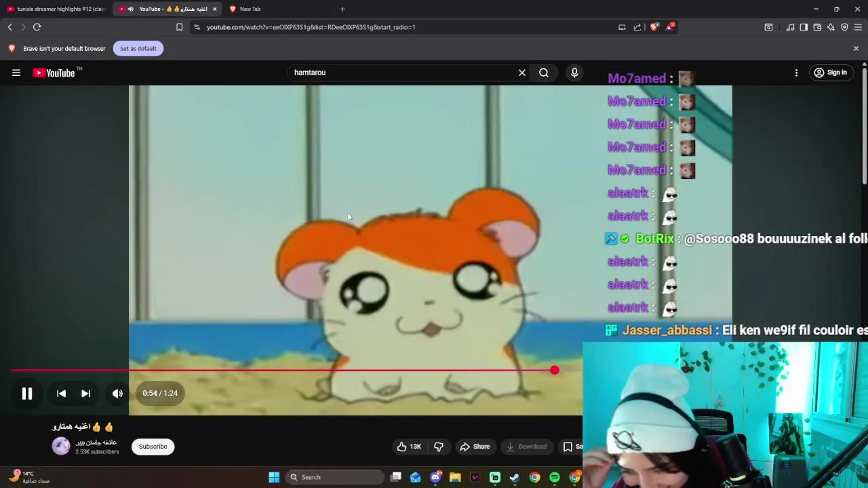Image resolution: width=868 pixels, height=488 pixels.
Task: Open picture-in-picture cast icon in address bar
Action: click(x=622, y=27)
